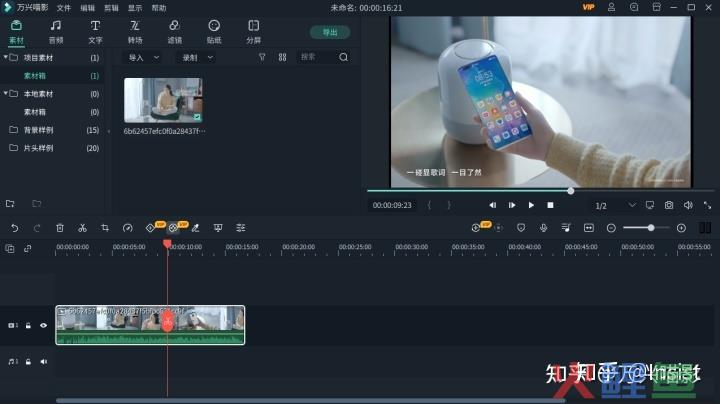The height and width of the screenshot is (404, 720).
Task: Open the 录制 record dropdown
Action: (197, 57)
